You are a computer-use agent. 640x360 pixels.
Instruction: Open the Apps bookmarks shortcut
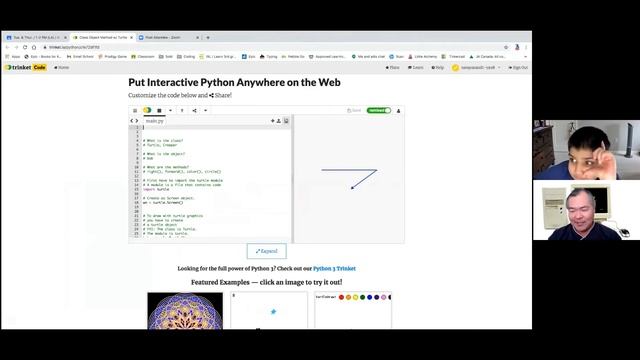pos(13,57)
